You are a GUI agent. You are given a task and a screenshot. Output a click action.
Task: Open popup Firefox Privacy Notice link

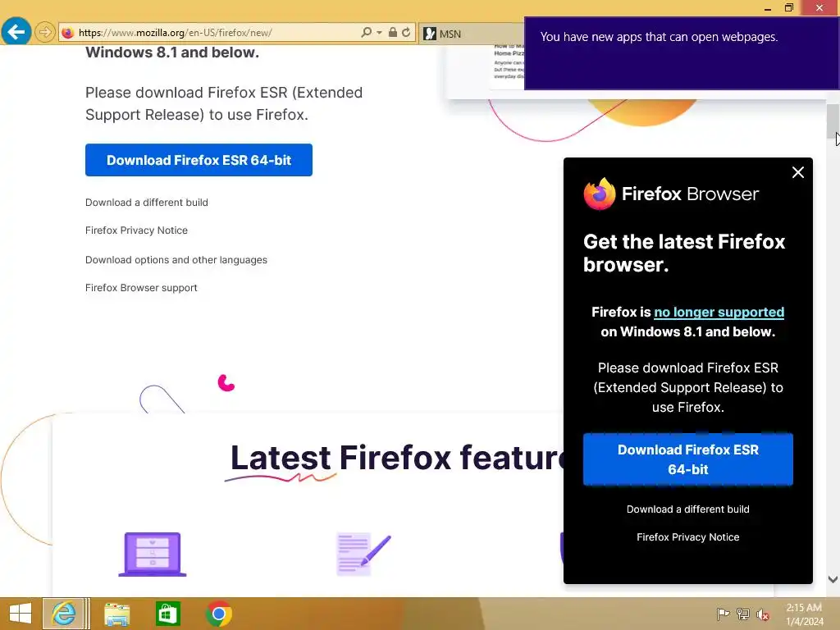click(x=688, y=537)
